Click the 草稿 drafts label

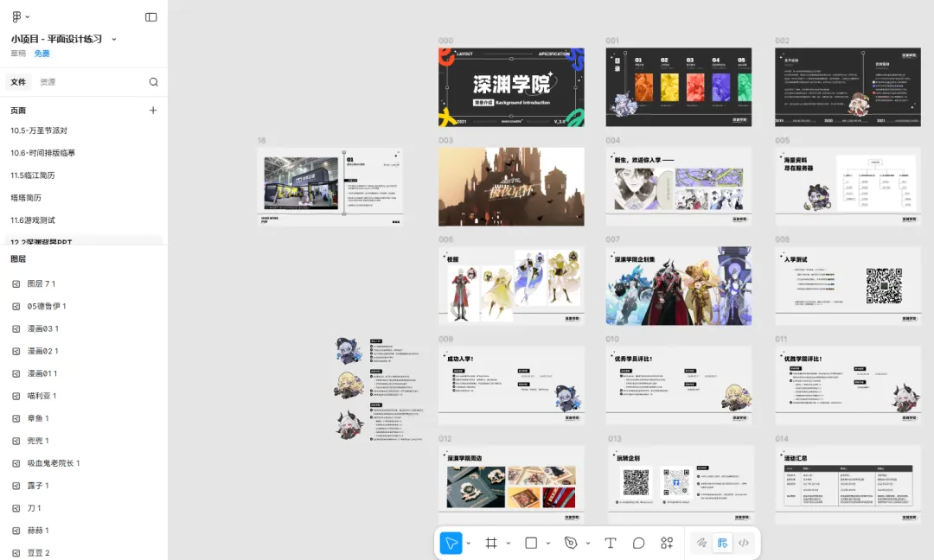[18, 54]
